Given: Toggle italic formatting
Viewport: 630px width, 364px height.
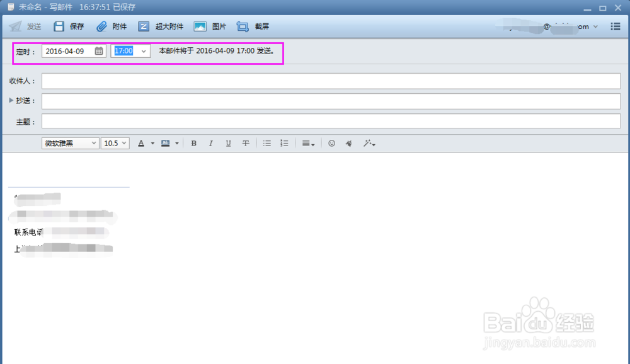Looking at the screenshot, I should tap(210, 144).
